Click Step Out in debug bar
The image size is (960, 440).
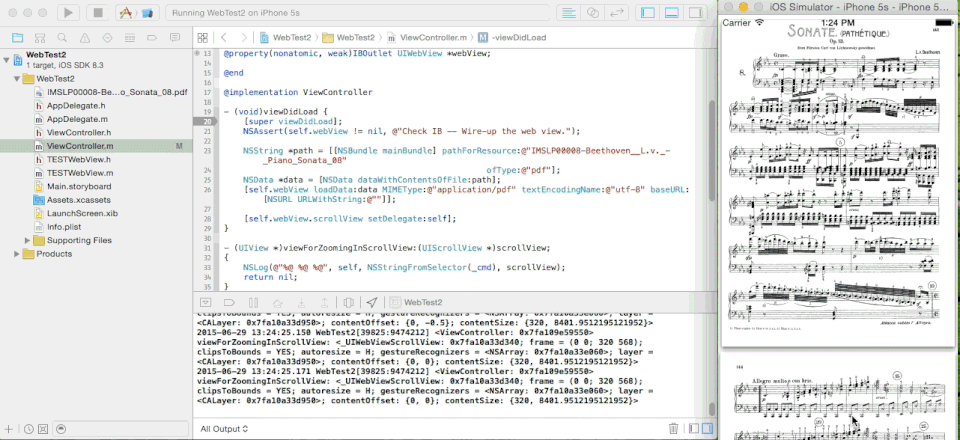(x=324, y=302)
